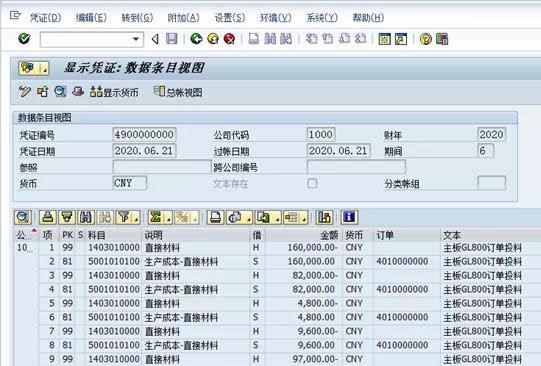Open the command field dropdown arrow
The image size is (541, 366).
[x=136, y=39]
